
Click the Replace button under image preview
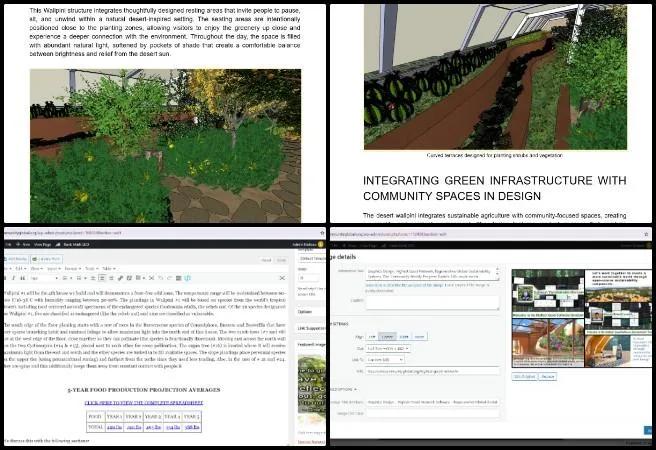pos(548,376)
